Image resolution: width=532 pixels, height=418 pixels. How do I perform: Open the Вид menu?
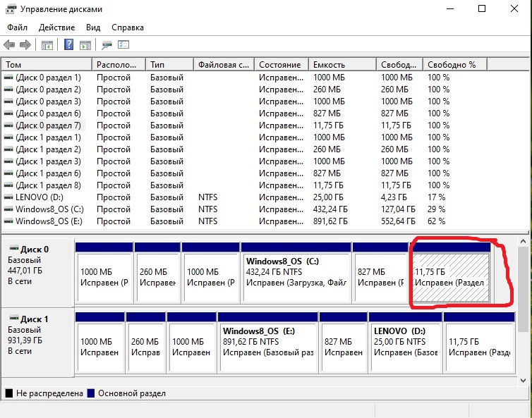93,27
